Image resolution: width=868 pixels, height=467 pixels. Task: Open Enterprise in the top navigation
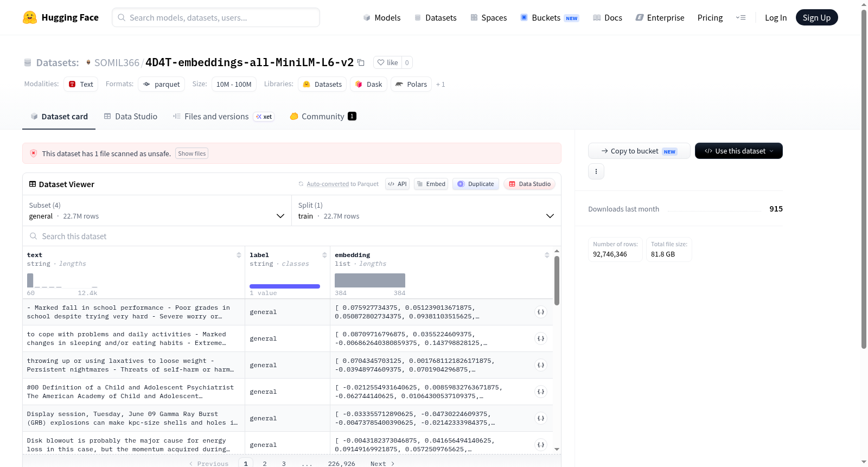click(x=660, y=17)
